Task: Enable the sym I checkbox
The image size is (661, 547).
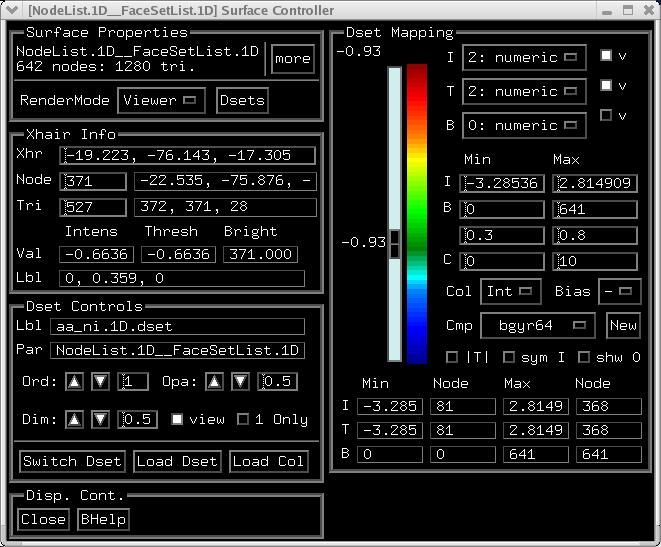Action: point(508,357)
